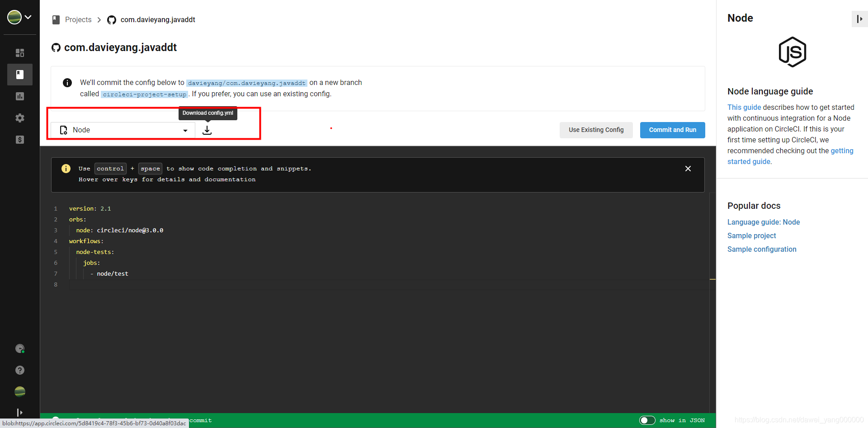868x428 pixels.
Task: Toggle the show in JSON switch
Action: click(647, 420)
